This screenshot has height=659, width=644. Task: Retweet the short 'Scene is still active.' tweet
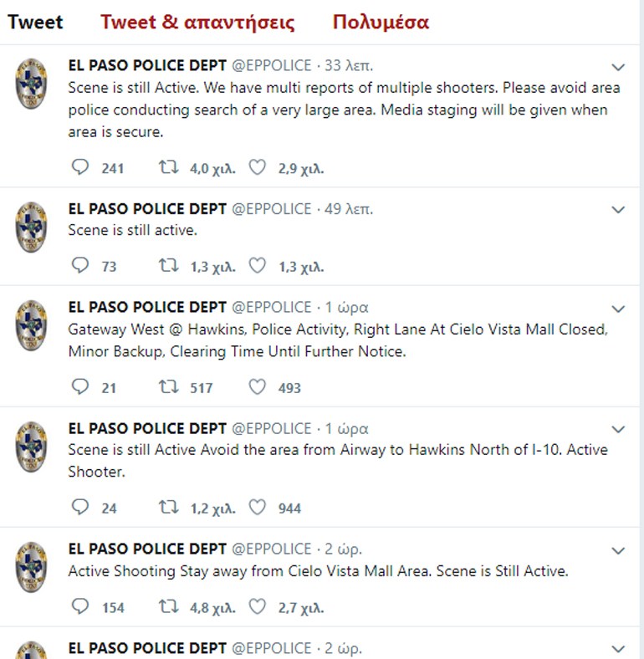tap(169, 266)
